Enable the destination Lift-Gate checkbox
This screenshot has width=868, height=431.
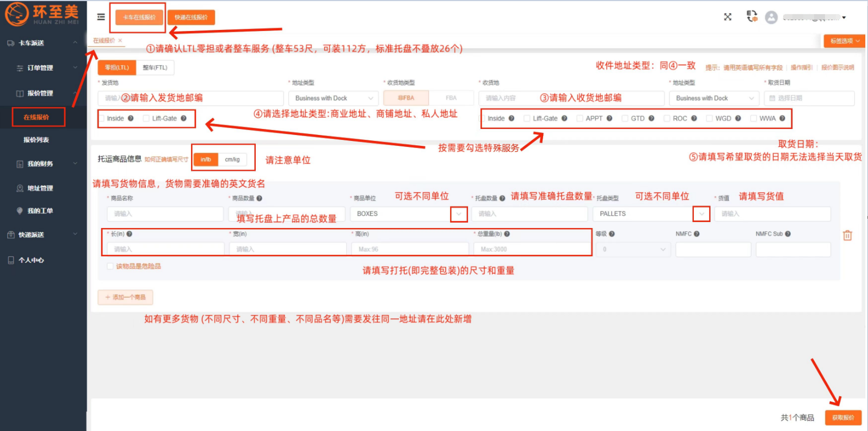527,119
